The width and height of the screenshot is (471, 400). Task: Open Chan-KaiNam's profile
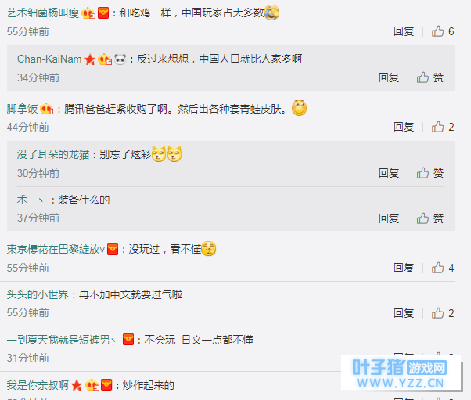49,59
